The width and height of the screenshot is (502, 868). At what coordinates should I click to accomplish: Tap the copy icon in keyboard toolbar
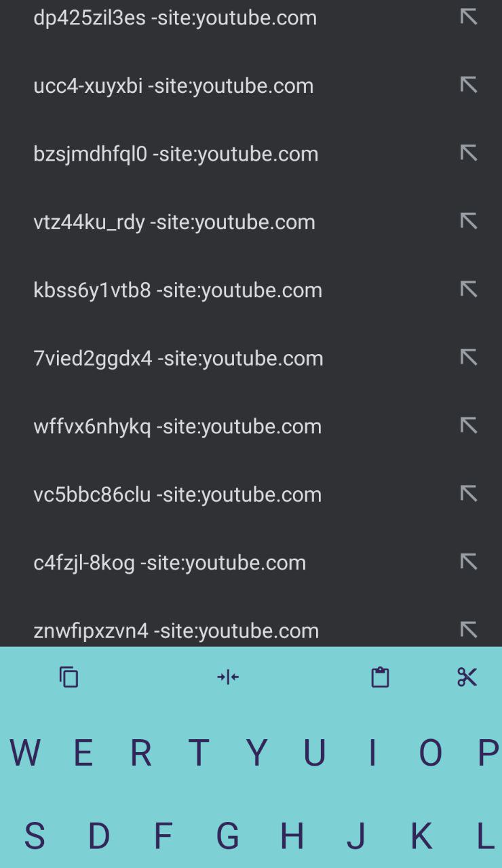[x=69, y=677]
